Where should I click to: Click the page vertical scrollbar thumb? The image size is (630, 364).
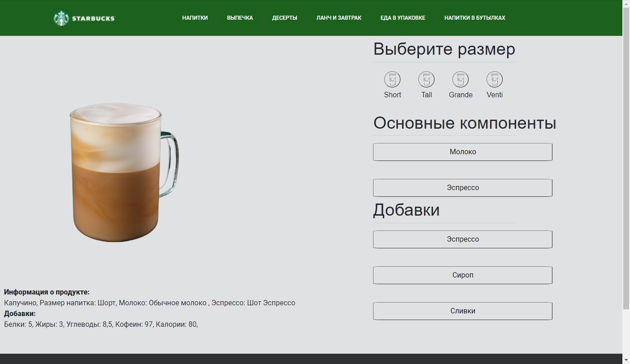tap(626, 159)
